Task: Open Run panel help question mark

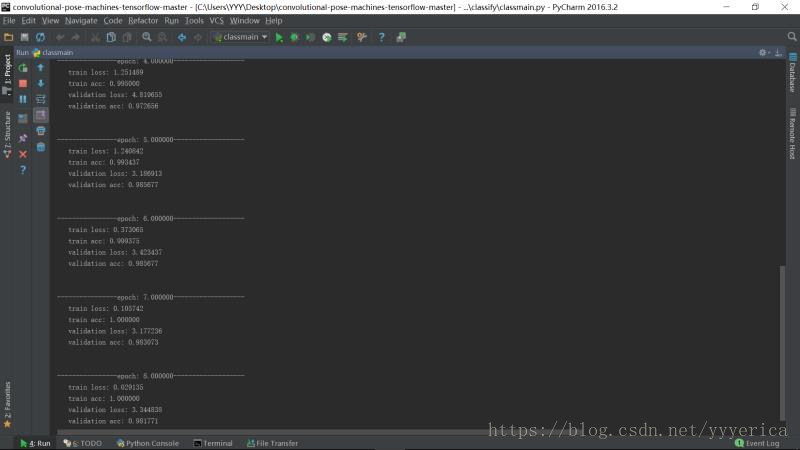Action: [23, 170]
